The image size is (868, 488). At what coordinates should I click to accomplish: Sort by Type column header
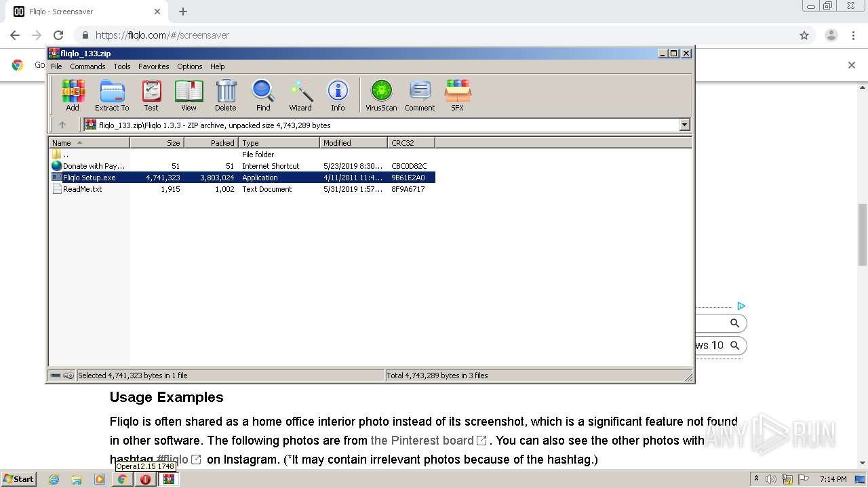(x=279, y=142)
